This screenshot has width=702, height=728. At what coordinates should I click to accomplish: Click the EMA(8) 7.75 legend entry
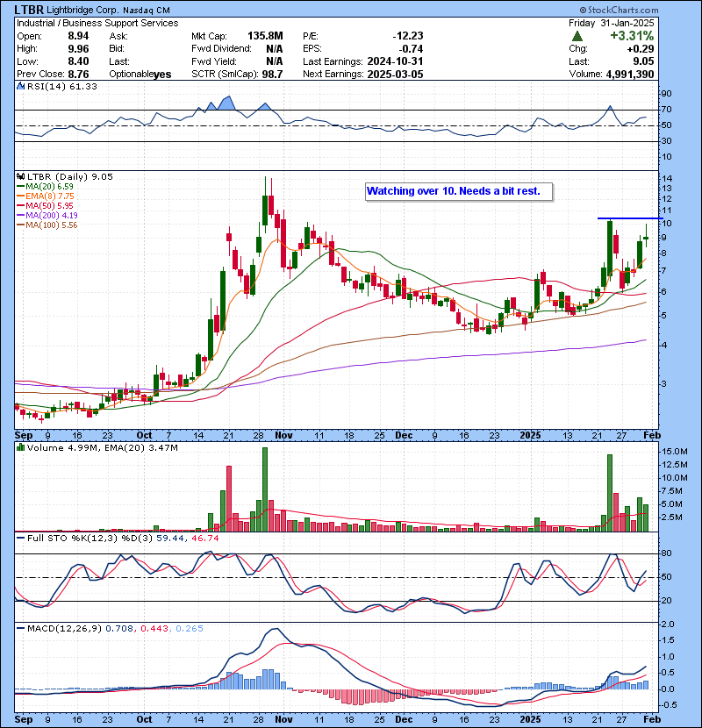(x=46, y=196)
